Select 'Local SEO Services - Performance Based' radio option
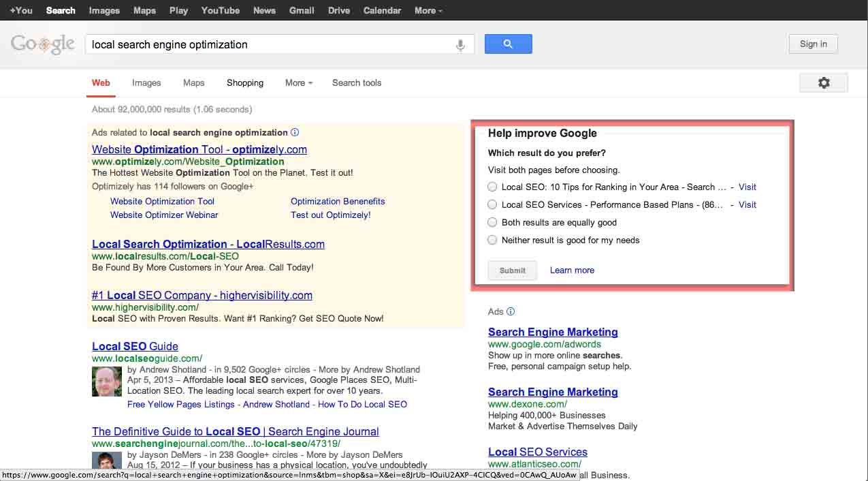This screenshot has width=868, height=481. click(492, 204)
